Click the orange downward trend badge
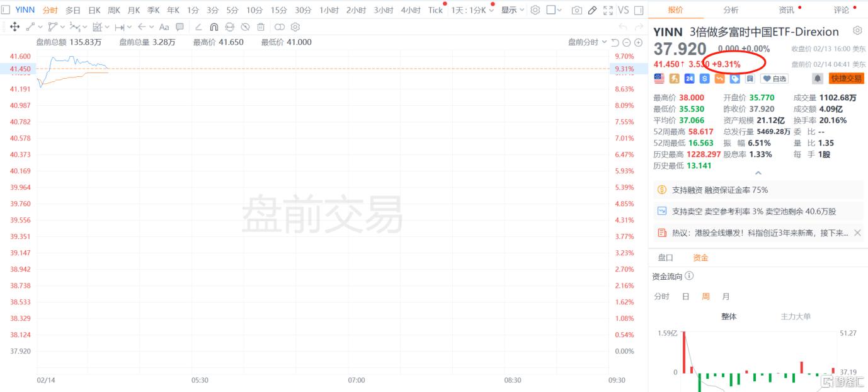868x392 pixels. point(719,79)
